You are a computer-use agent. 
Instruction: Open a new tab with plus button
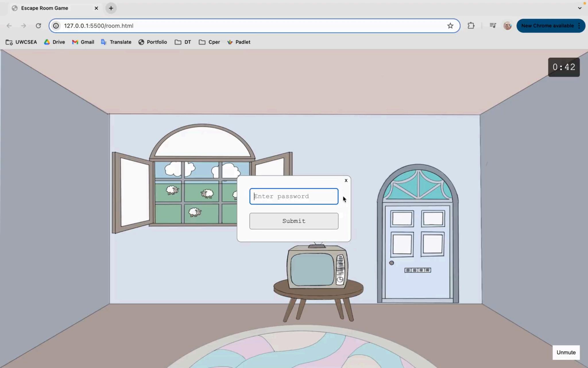111,8
